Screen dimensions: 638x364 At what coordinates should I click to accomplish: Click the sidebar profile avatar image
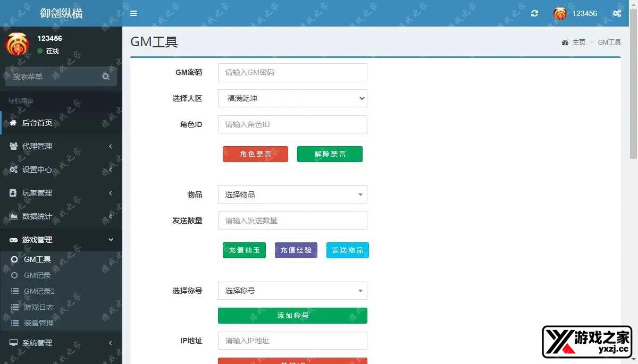click(x=18, y=45)
